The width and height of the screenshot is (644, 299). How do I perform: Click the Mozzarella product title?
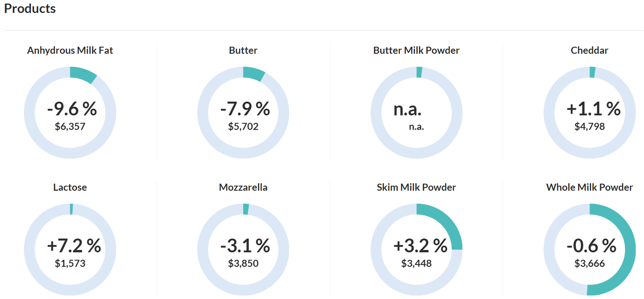243,188
